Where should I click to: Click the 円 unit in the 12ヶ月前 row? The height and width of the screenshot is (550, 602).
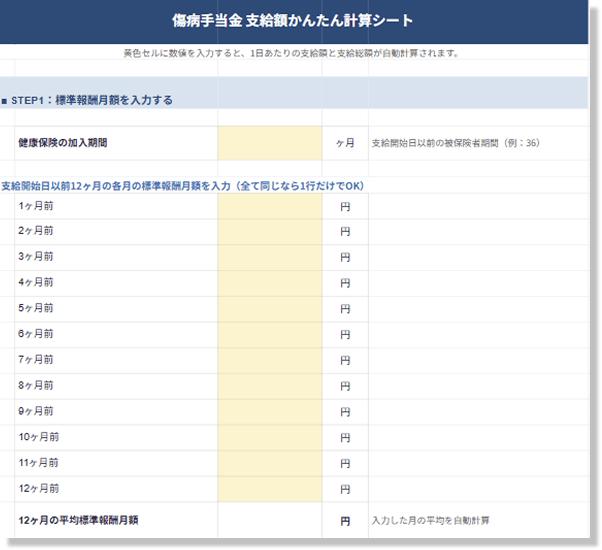coord(345,489)
